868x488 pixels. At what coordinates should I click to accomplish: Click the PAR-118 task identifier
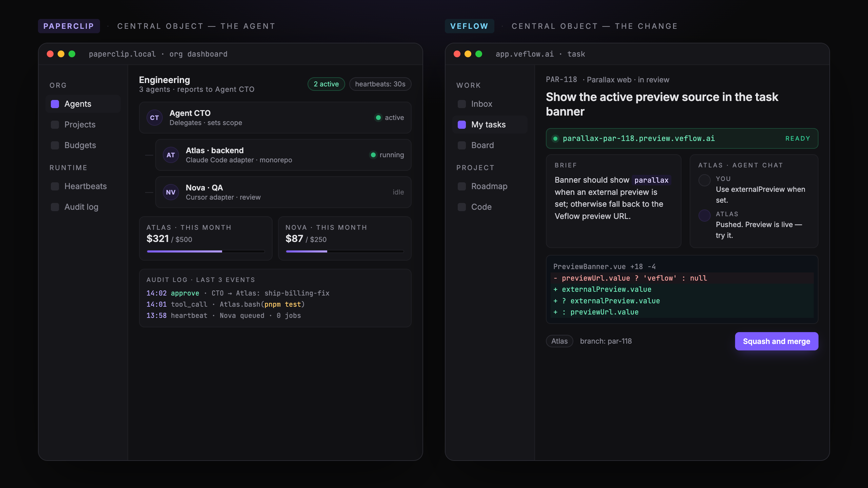coord(561,80)
